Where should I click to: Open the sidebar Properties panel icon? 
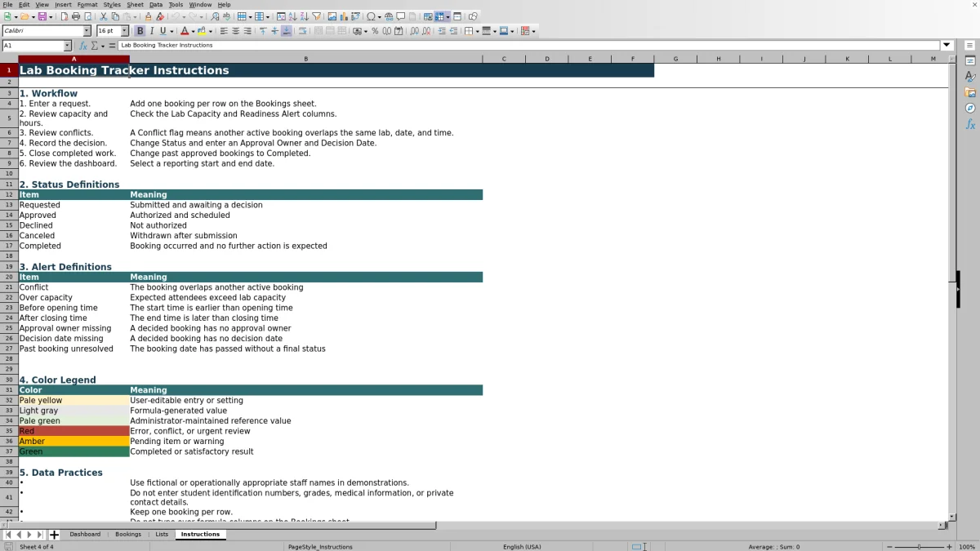point(970,61)
